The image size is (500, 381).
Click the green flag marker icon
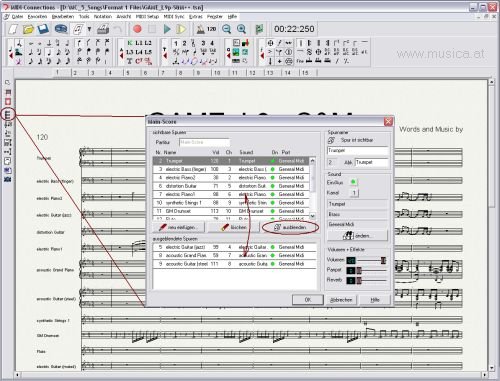[259, 29]
